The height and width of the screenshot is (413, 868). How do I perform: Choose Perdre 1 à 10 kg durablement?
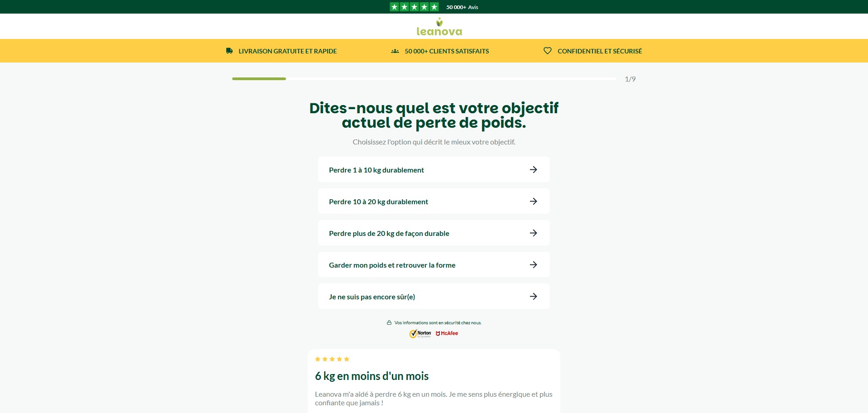376,170
